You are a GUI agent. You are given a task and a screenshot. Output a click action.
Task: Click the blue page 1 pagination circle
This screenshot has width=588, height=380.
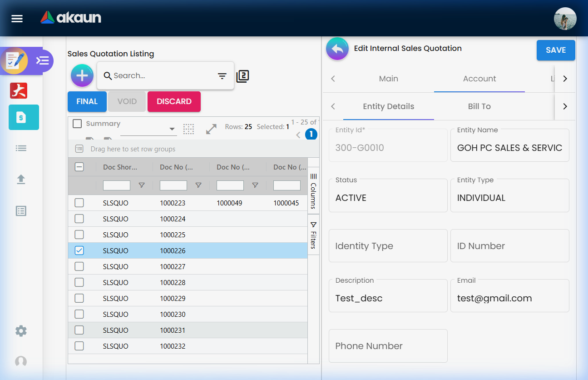(311, 134)
